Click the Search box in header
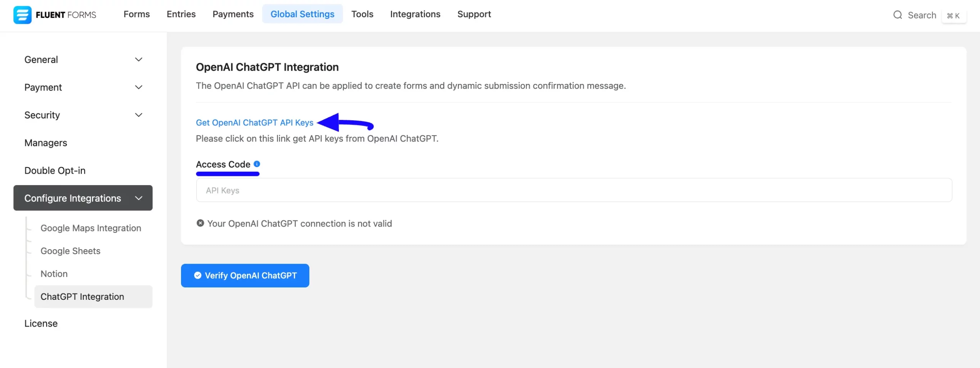This screenshot has width=980, height=368. point(922,15)
